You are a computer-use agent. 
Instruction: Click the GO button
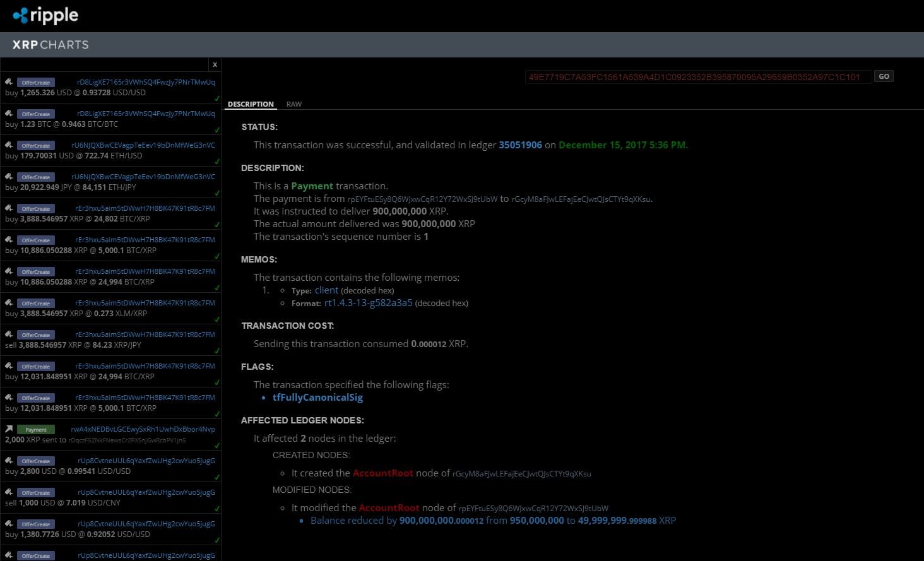click(884, 76)
